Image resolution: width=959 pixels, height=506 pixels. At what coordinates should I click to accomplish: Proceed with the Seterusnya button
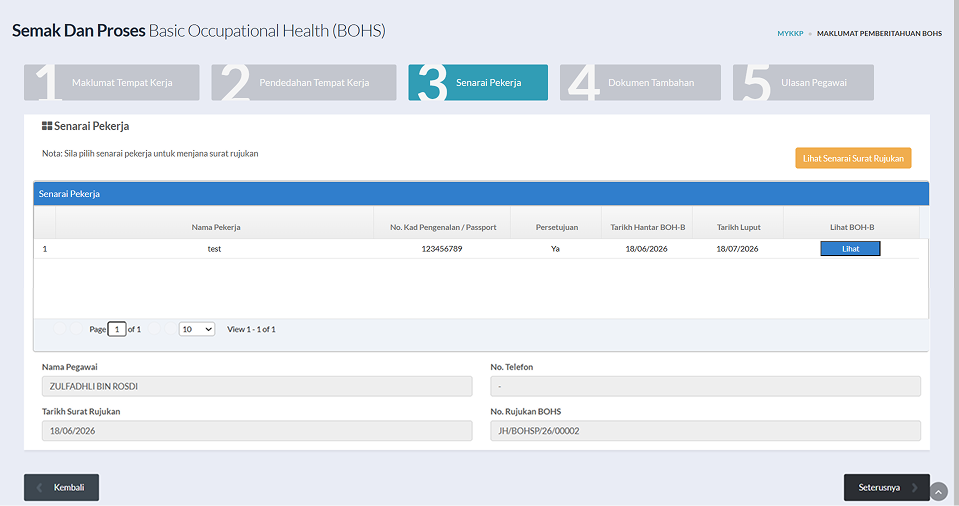886,488
